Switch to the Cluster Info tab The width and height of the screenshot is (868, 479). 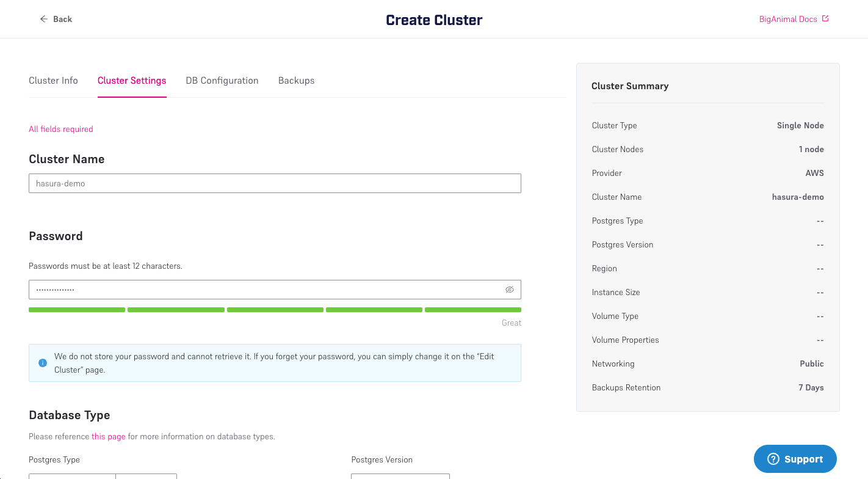click(53, 81)
